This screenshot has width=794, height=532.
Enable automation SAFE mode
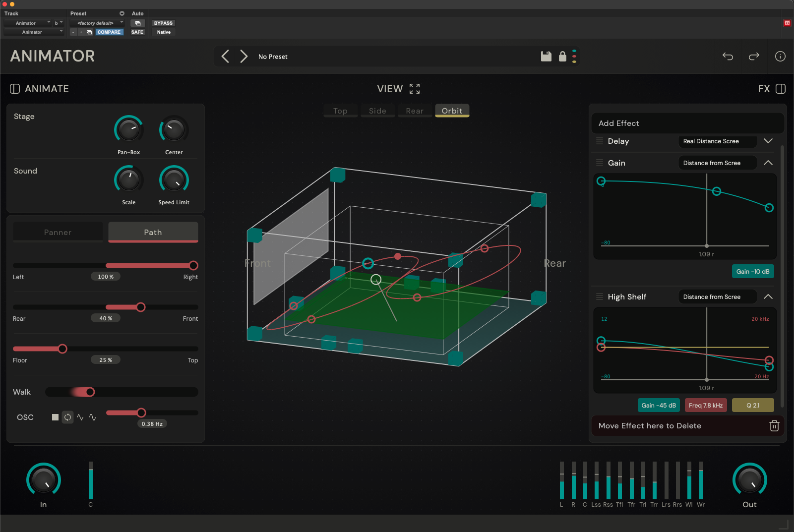[x=137, y=32]
